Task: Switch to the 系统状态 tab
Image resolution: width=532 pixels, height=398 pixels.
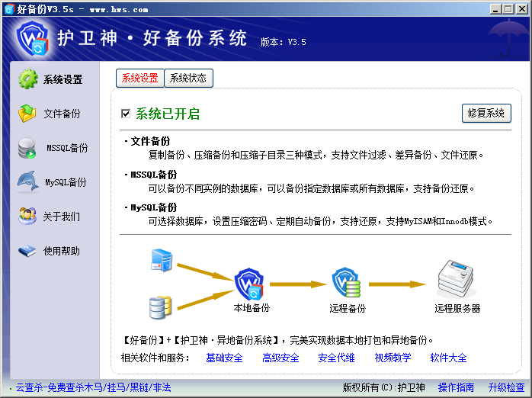Action: (x=188, y=78)
